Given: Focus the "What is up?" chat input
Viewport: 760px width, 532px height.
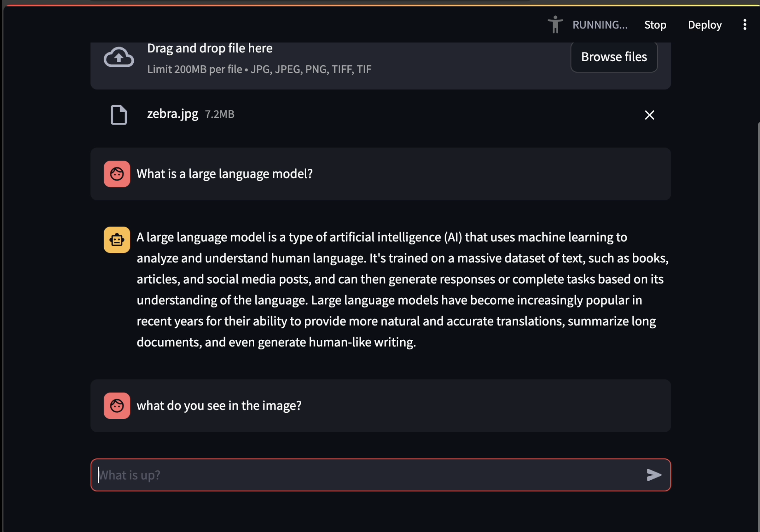Looking at the screenshot, I should pos(381,475).
